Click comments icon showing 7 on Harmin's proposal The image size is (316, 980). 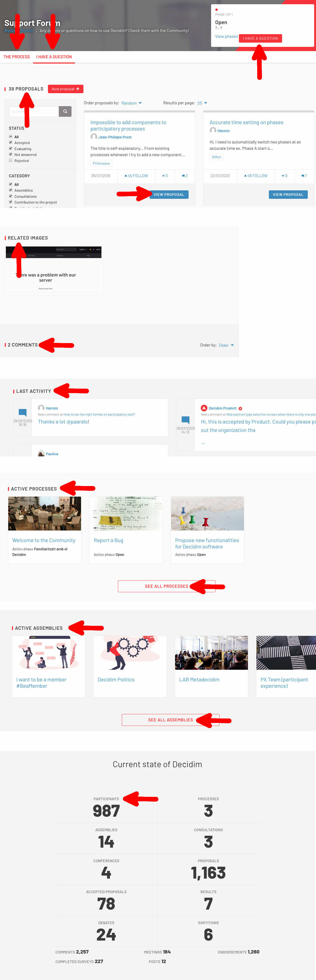click(x=303, y=176)
